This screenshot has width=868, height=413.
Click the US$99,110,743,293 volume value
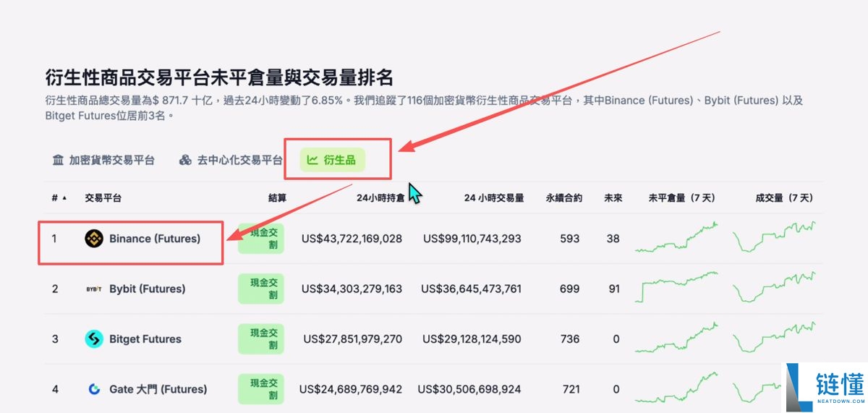coord(472,239)
